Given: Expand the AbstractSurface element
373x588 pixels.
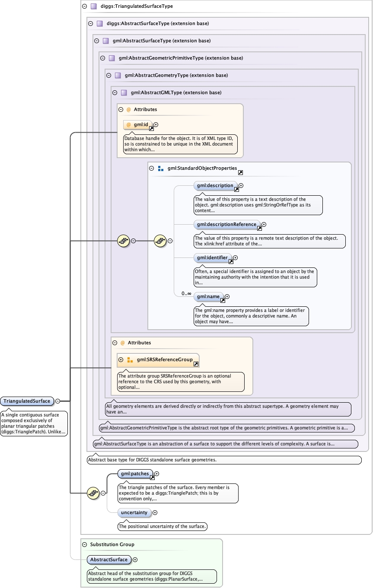Looking at the screenshot, I should tap(135, 559).
